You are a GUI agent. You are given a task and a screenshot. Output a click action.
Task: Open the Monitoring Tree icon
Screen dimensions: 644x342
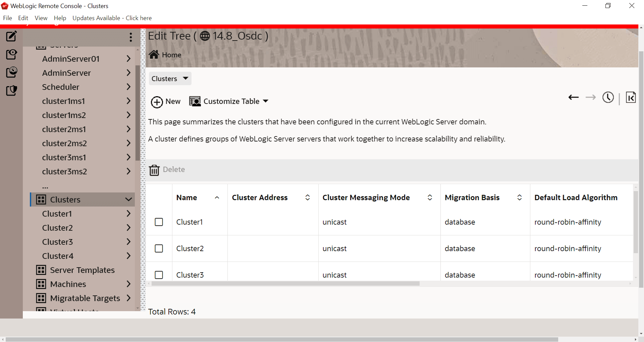[11, 72]
